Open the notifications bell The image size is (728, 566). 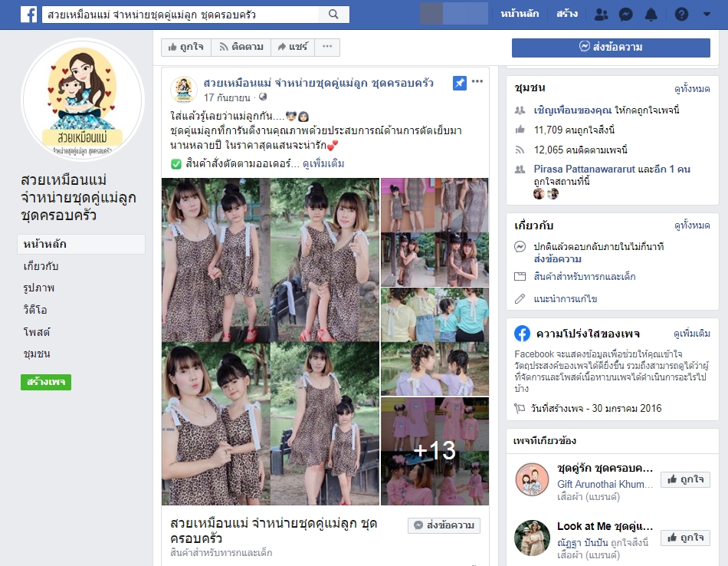point(651,15)
